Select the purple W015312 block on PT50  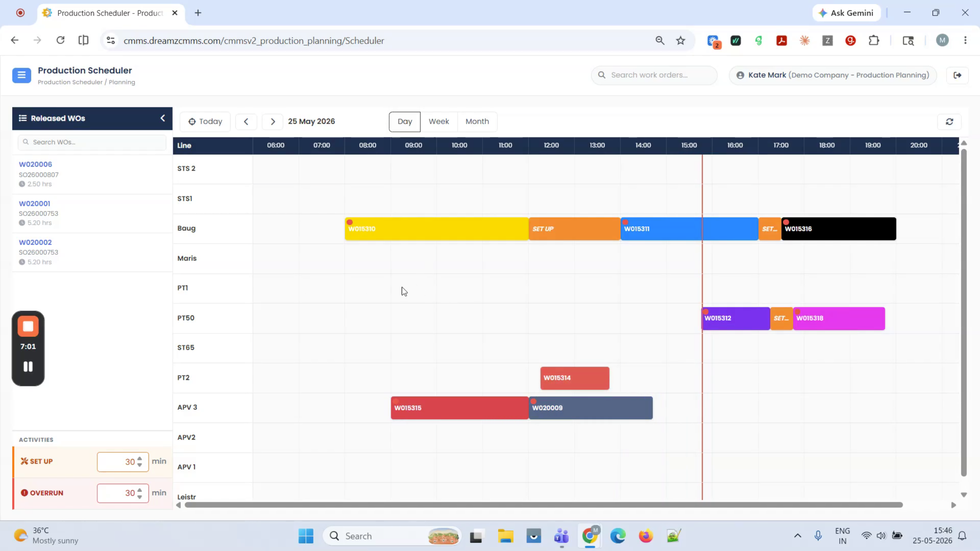[x=736, y=318]
